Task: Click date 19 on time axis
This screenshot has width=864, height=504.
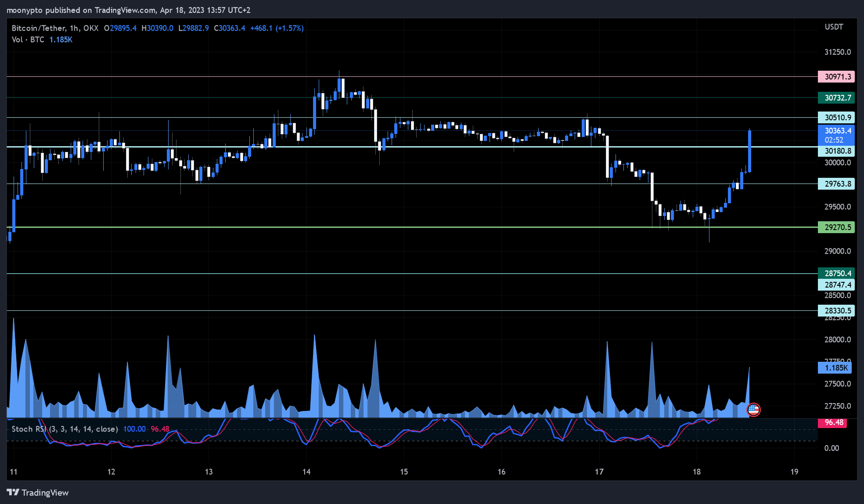Action: [794, 472]
